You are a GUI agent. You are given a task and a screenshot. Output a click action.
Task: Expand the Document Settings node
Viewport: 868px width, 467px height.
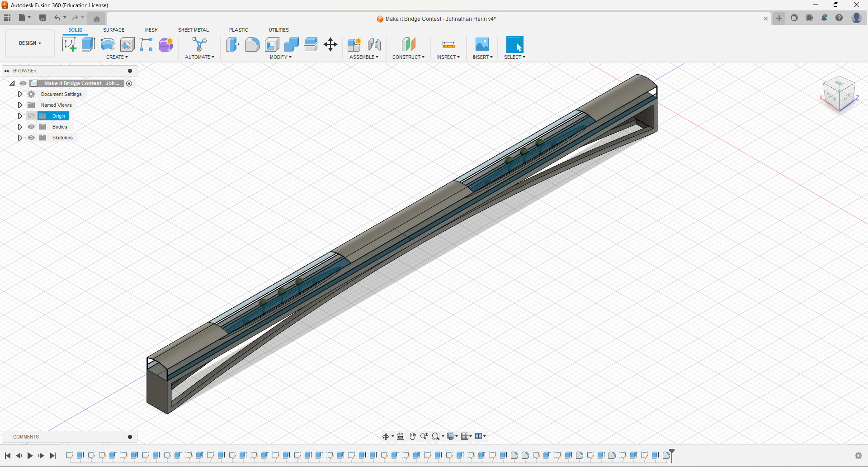[x=20, y=94]
